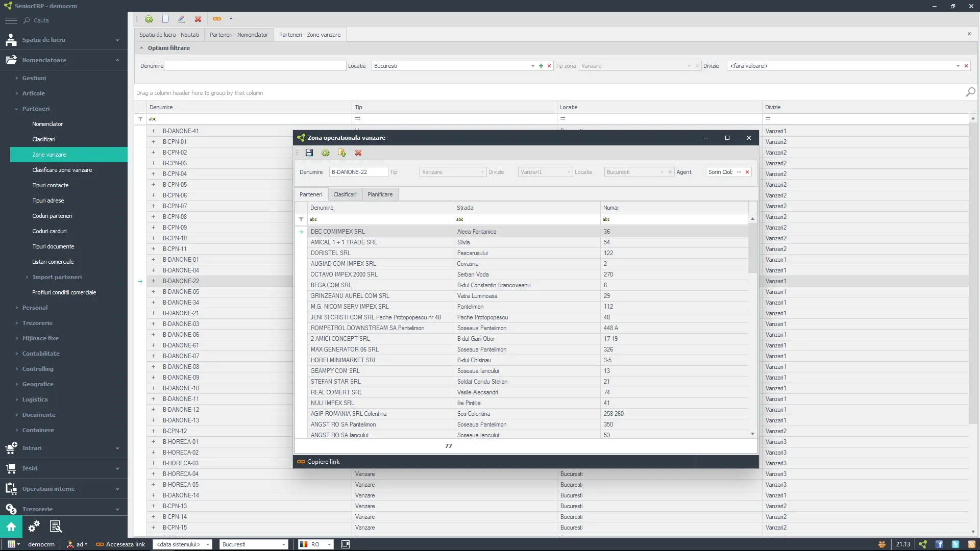Screen dimensions: 980x551
Task: Open the RO language dropdown
Action: tap(329, 544)
